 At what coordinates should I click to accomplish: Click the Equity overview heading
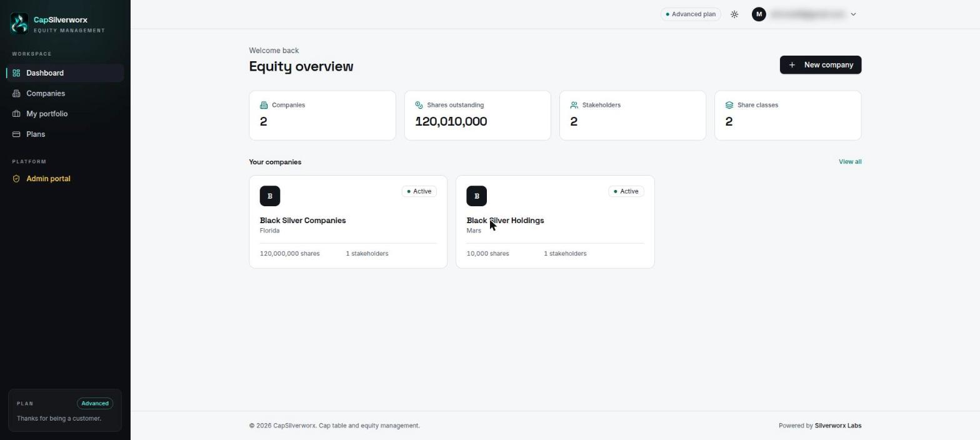[301, 66]
